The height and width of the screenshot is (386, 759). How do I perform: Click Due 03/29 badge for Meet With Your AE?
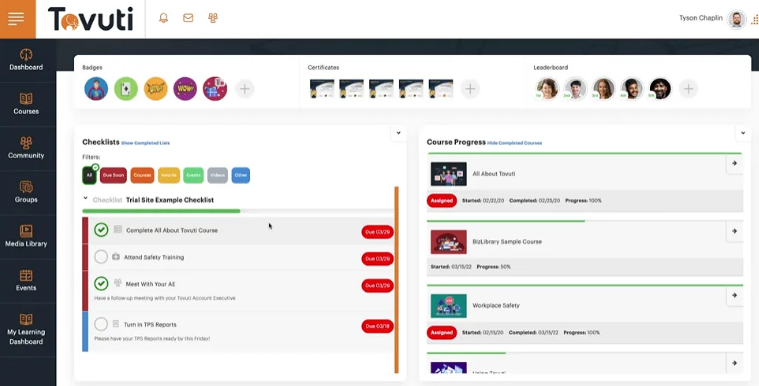[378, 286]
